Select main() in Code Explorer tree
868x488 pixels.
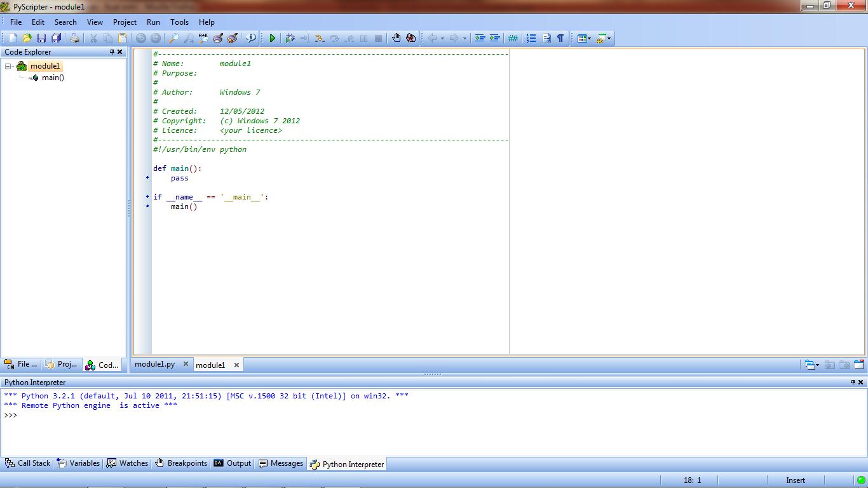53,78
